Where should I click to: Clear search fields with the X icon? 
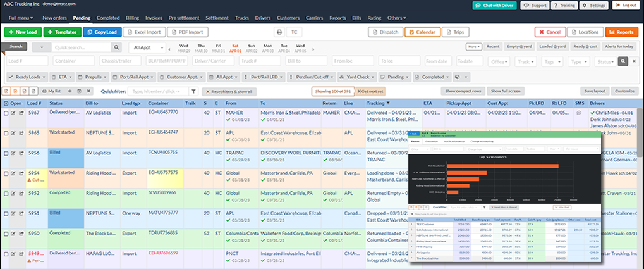coord(633,61)
